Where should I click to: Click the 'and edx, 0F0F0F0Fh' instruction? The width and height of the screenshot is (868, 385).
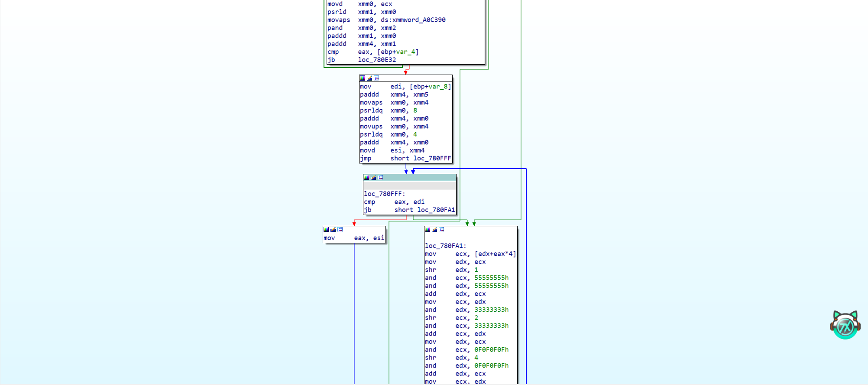coord(467,365)
